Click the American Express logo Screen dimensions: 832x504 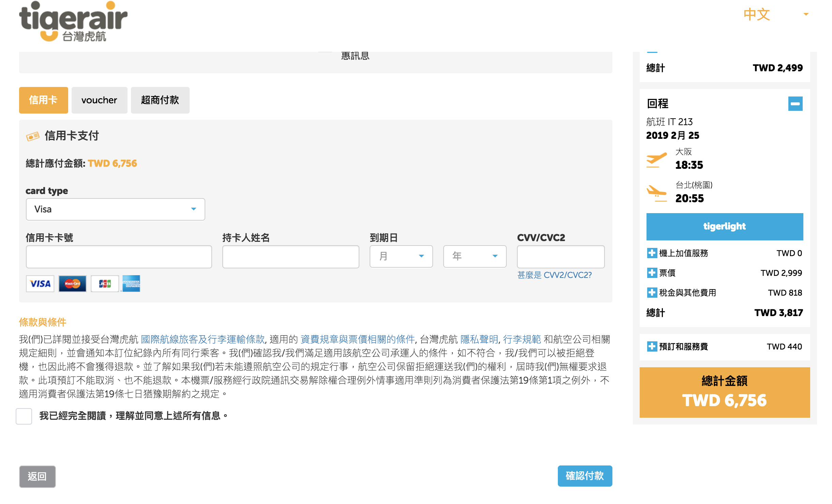[x=131, y=283]
